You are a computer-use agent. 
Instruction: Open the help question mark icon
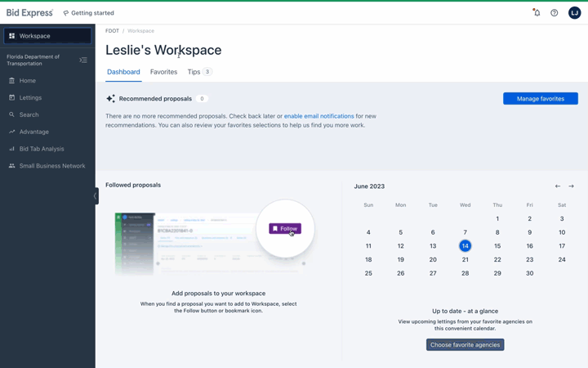coord(555,13)
